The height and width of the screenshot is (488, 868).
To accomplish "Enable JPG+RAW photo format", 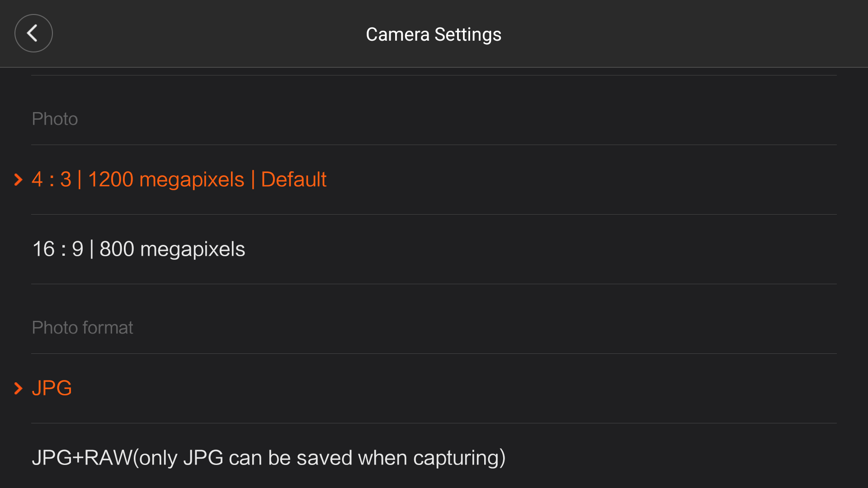I will pos(269,458).
